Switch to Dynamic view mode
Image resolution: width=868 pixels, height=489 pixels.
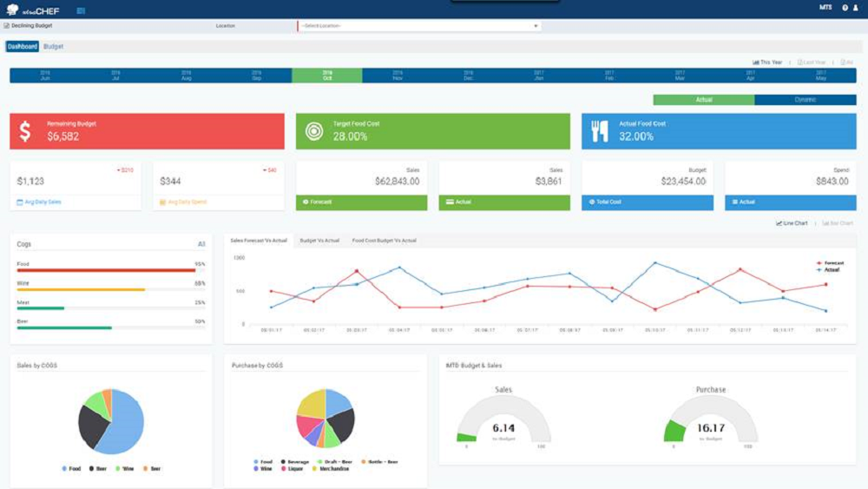[806, 100]
